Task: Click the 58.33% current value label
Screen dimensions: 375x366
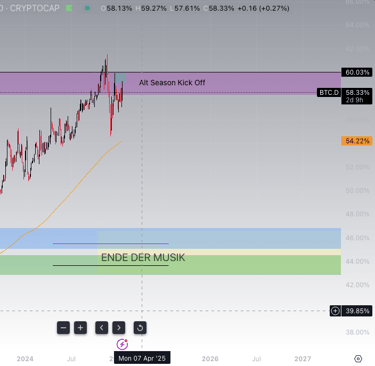Action: (x=357, y=93)
